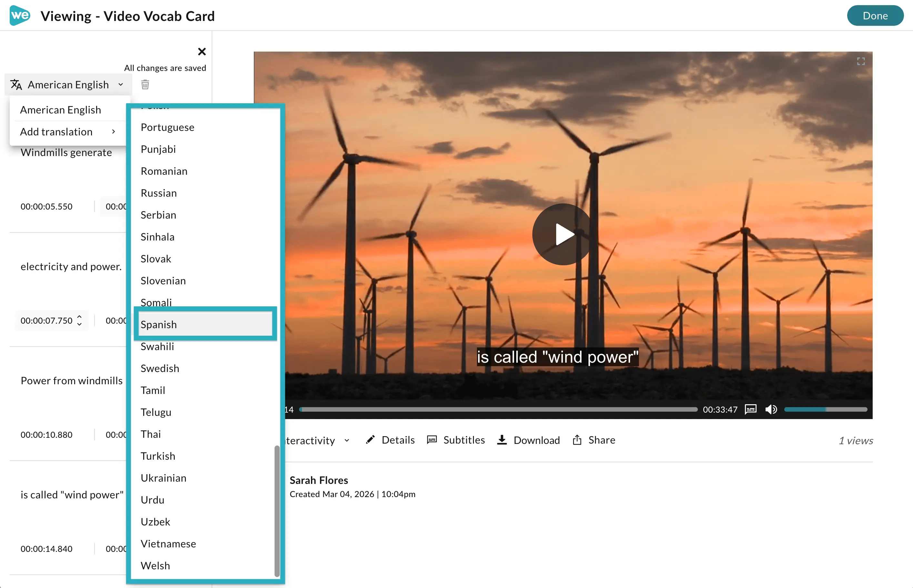
Task: Open the American English language dropdown
Action: pyautogui.click(x=68, y=84)
